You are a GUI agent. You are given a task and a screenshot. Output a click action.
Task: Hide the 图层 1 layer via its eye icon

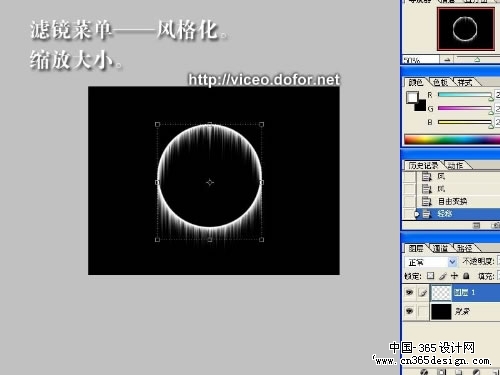tap(409, 292)
